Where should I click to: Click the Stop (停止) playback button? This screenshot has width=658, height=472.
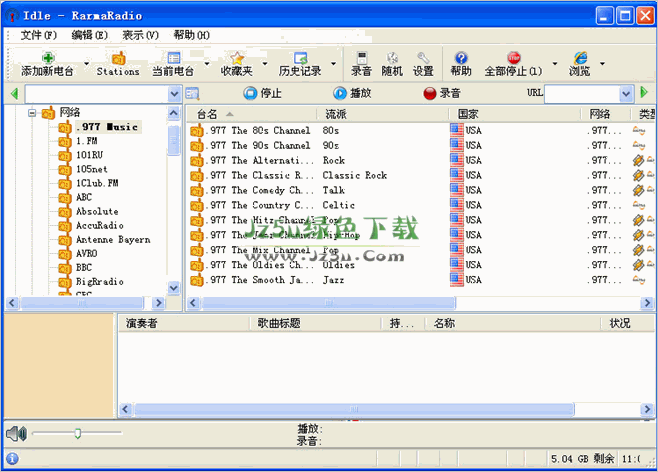point(262,93)
